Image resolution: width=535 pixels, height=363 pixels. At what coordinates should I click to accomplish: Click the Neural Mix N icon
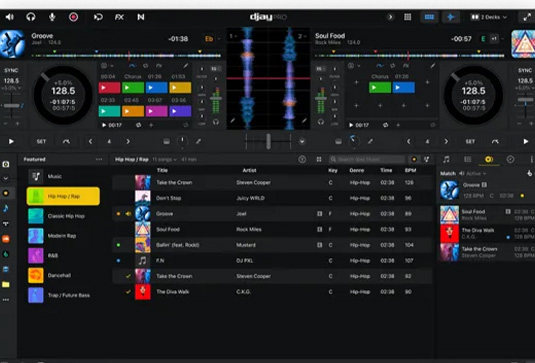coord(141,17)
